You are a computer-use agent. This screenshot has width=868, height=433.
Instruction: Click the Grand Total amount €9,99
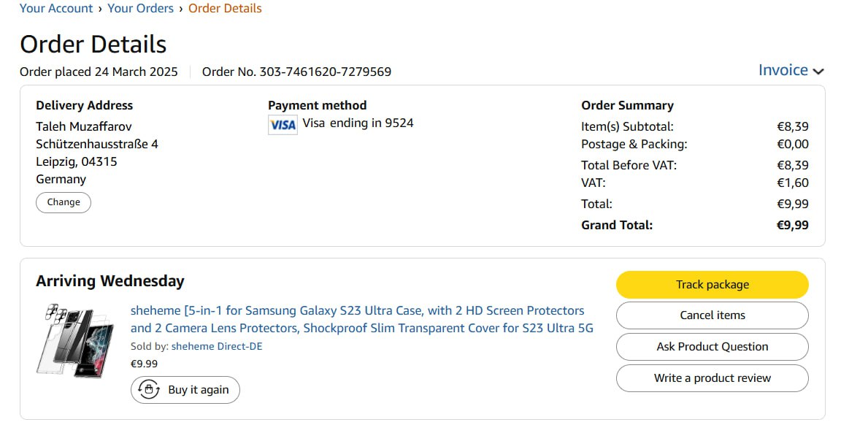coord(792,225)
